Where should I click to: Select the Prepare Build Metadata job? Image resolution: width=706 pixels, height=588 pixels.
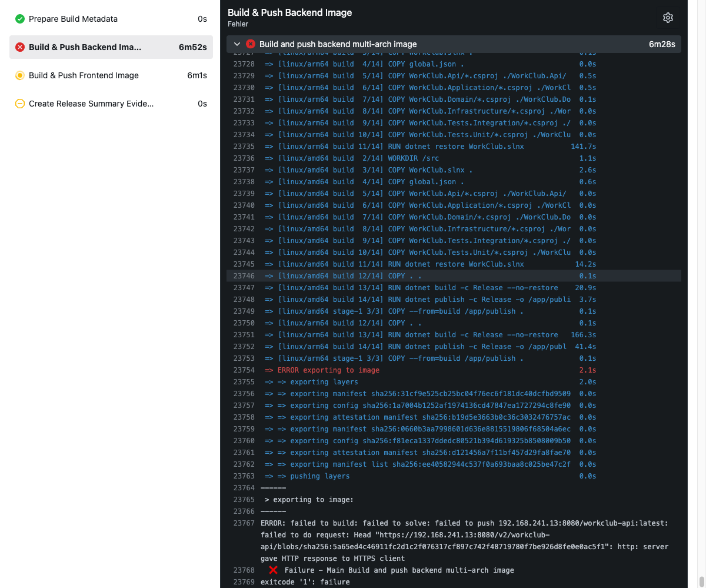[73, 19]
